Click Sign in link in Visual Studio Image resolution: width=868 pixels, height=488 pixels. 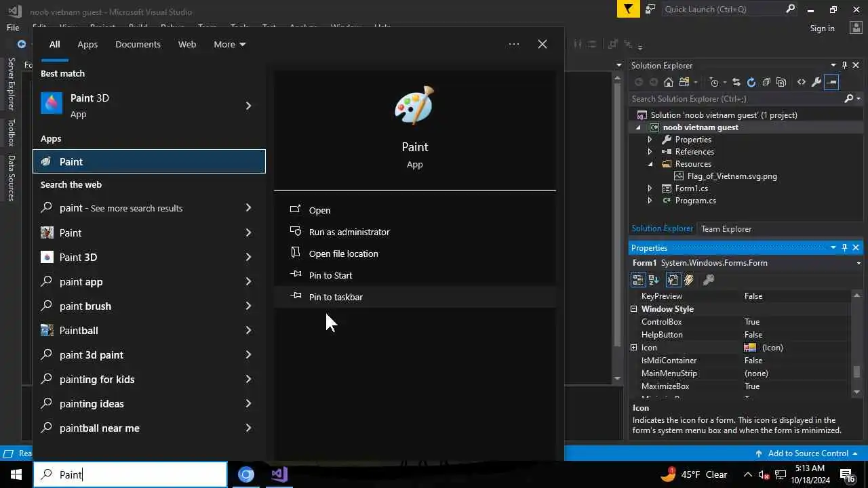822,28
